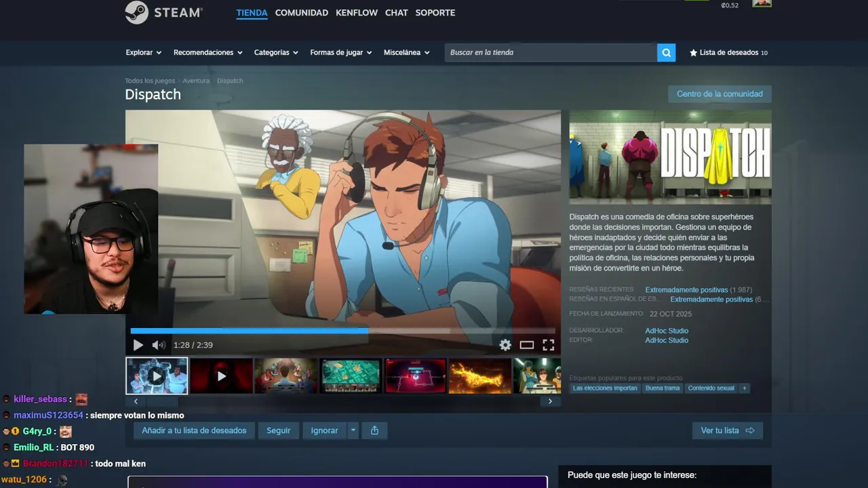This screenshot has height=488, width=868.
Task: Click the Ignorar button
Action: [x=324, y=430]
